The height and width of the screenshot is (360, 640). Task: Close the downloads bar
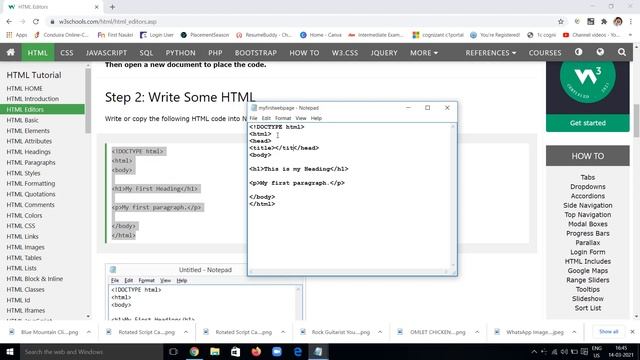coord(632,332)
